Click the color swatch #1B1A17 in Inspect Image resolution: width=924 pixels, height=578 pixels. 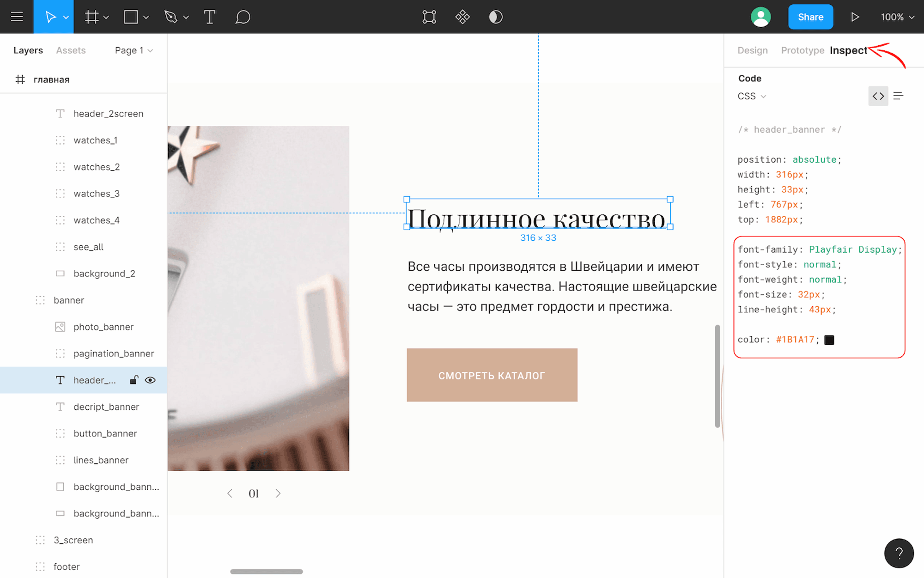tap(828, 340)
